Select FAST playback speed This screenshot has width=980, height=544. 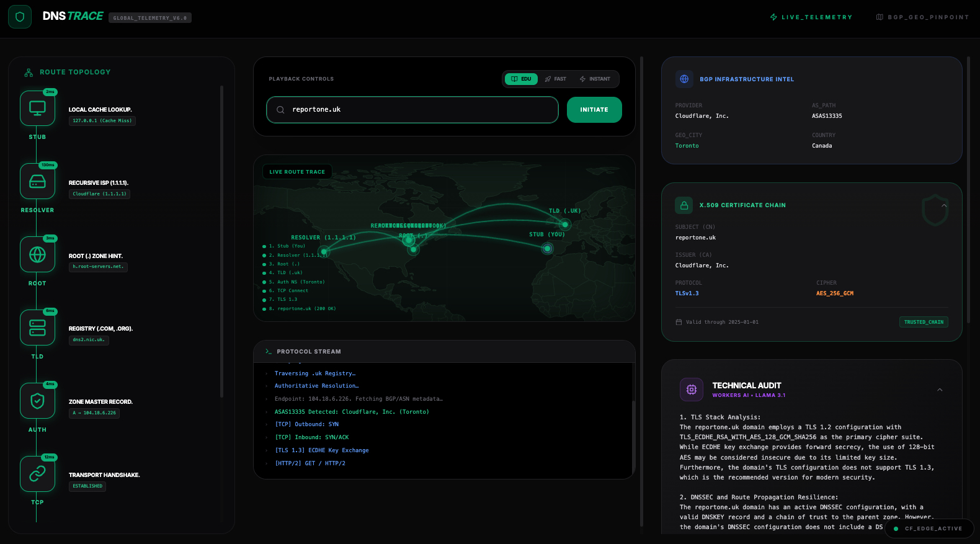coord(555,79)
